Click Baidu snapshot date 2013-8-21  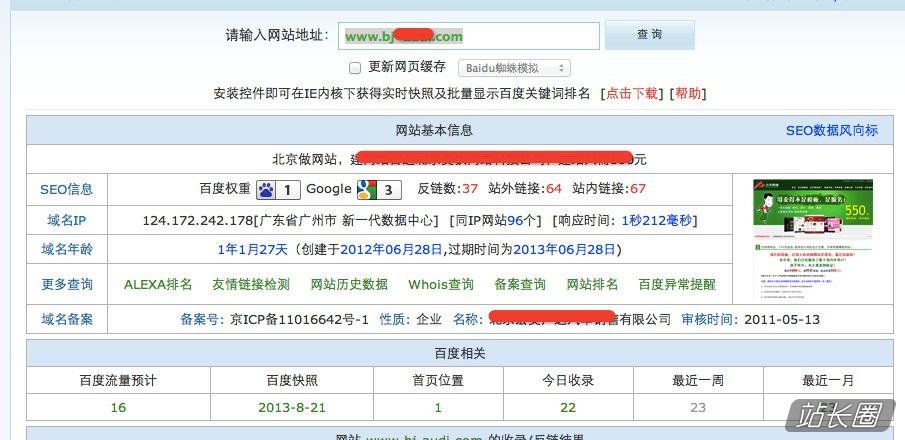292,408
